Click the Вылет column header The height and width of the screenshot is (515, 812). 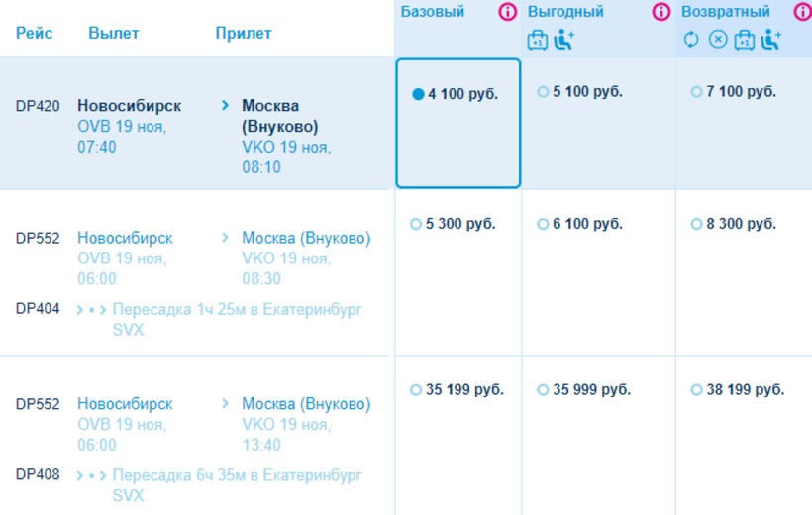[113, 33]
